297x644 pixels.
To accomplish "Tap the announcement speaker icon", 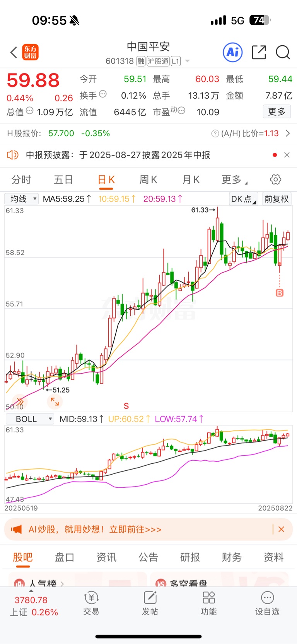I will click(13, 155).
